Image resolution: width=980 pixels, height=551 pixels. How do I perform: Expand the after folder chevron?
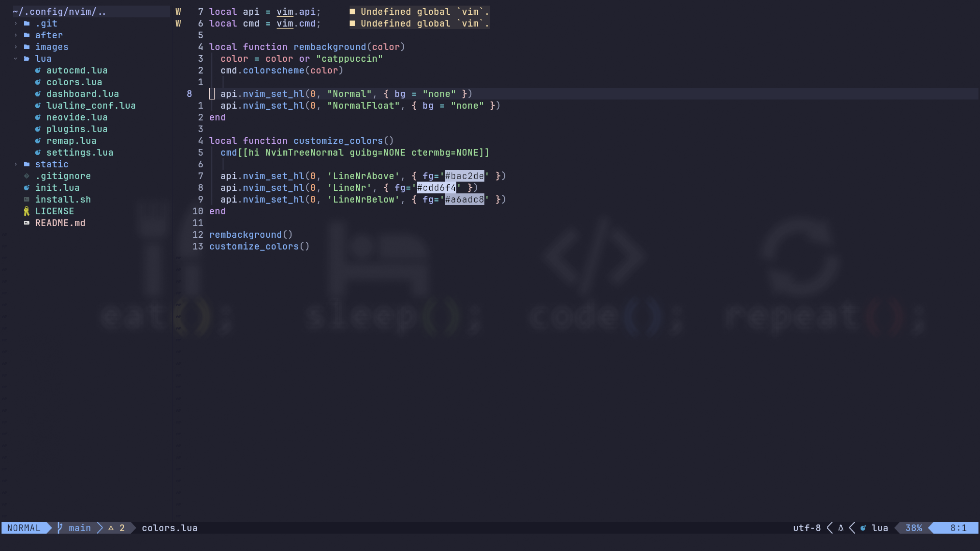[16, 35]
